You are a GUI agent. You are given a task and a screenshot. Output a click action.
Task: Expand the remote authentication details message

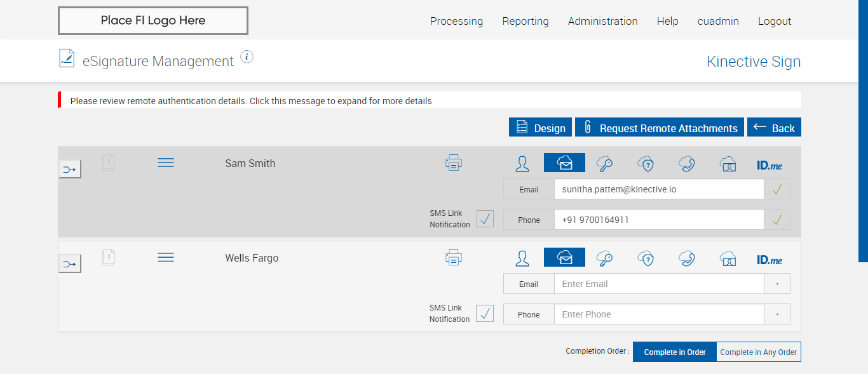(x=251, y=101)
